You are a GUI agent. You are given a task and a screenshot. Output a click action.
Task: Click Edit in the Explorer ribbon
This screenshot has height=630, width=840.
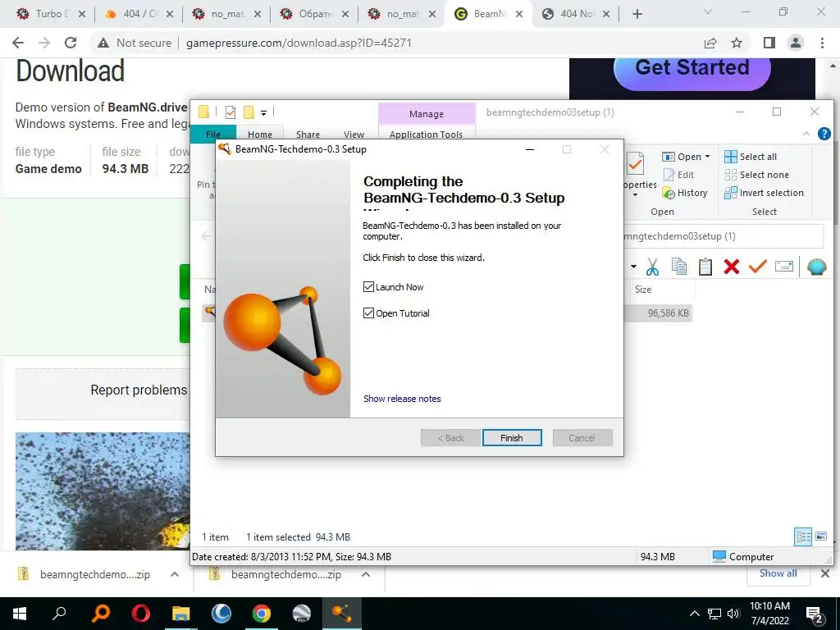click(678, 175)
